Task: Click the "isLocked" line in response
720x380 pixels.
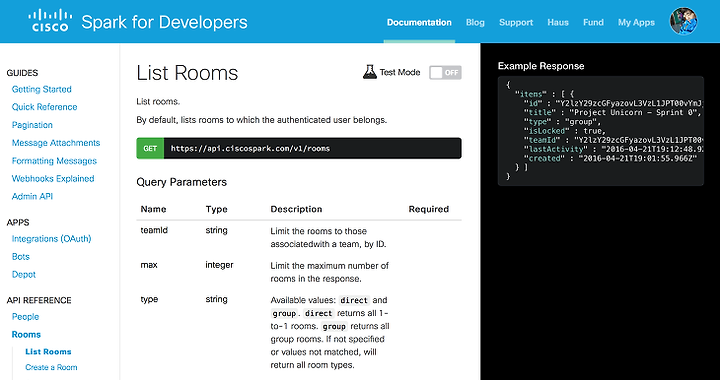Action: pyautogui.click(x=565, y=131)
